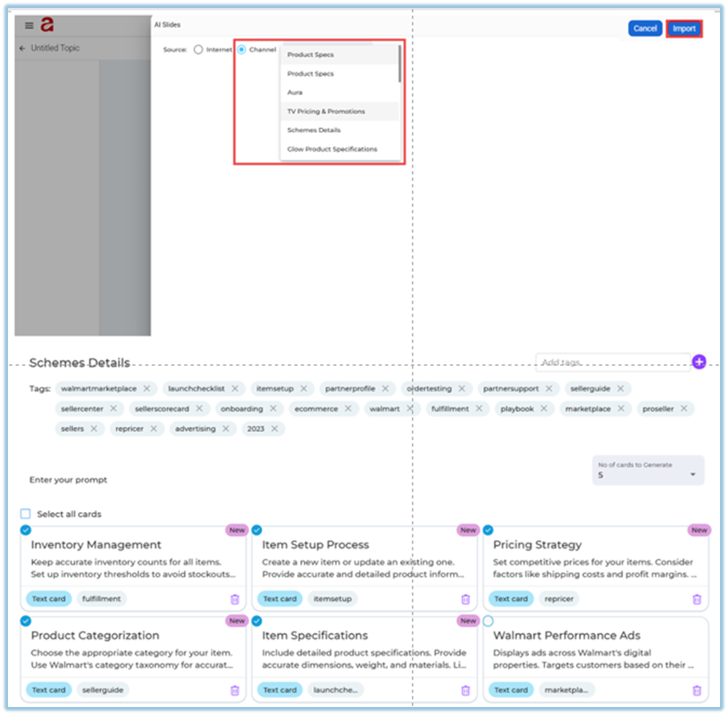This screenshot has height=715, width=728.
Task: Click the purple plus add tag icon
Action: tap(699, 362)
